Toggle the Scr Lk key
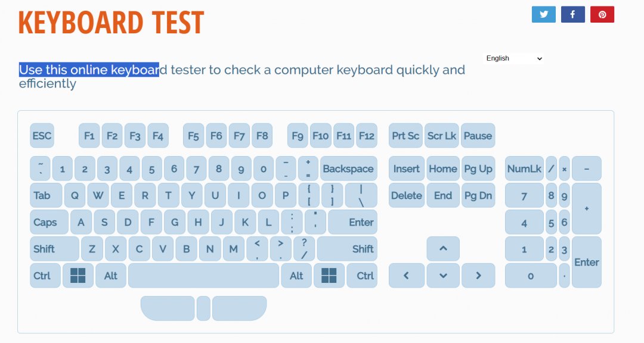Screen dimensions: 644x343 point(442,136)
